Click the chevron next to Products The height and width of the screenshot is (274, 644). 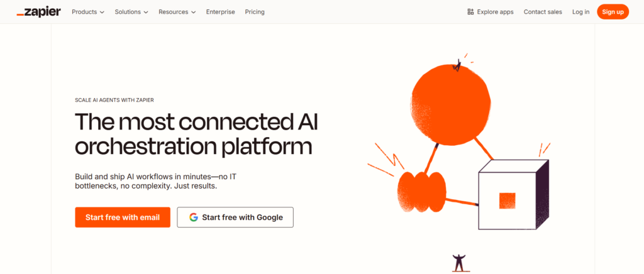(102, 13)
